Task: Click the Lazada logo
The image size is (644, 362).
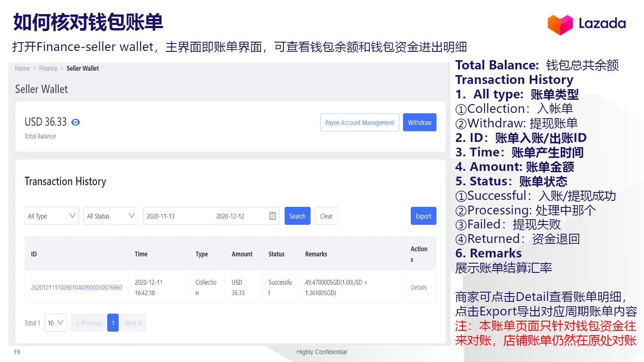Action: pos(587,24)
